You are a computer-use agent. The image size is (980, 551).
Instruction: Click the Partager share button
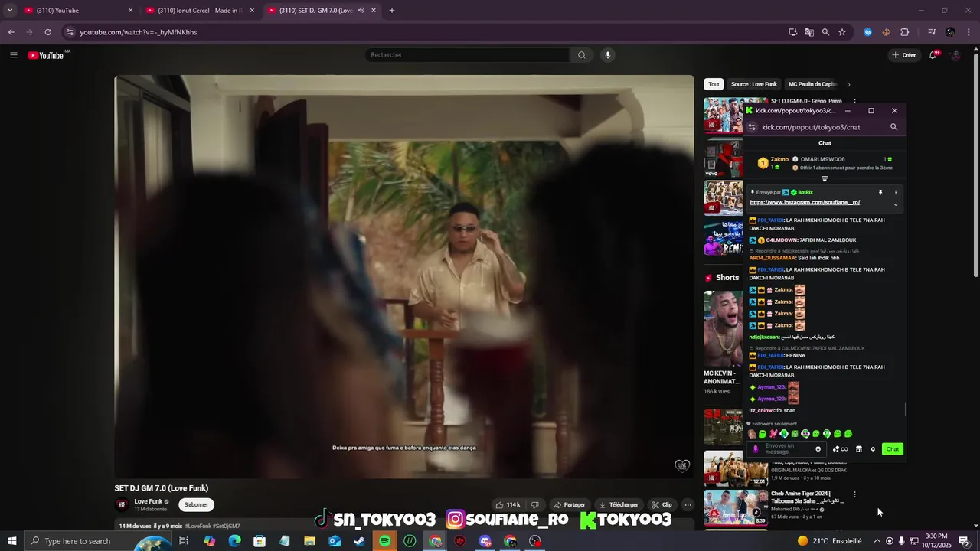coord(569,505)
